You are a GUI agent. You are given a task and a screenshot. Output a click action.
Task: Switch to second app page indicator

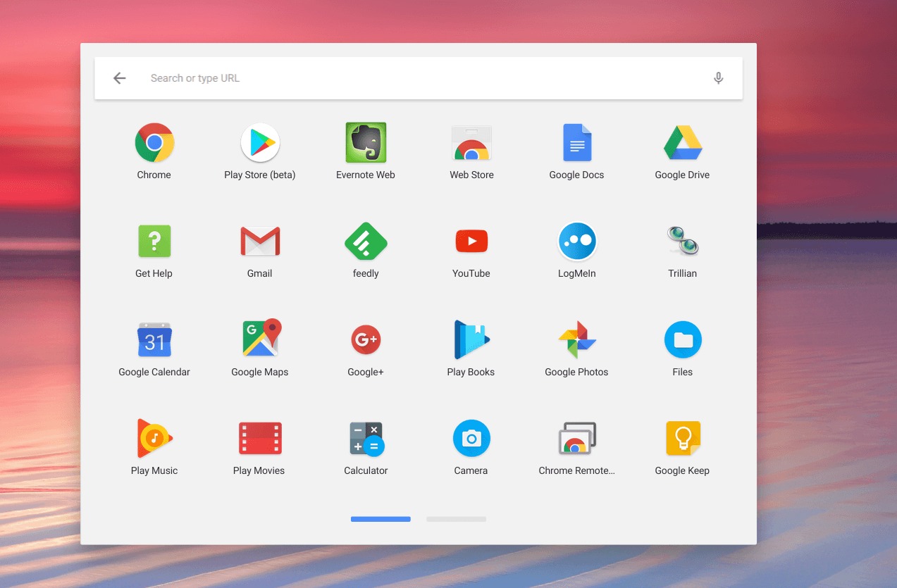(456, 519)
